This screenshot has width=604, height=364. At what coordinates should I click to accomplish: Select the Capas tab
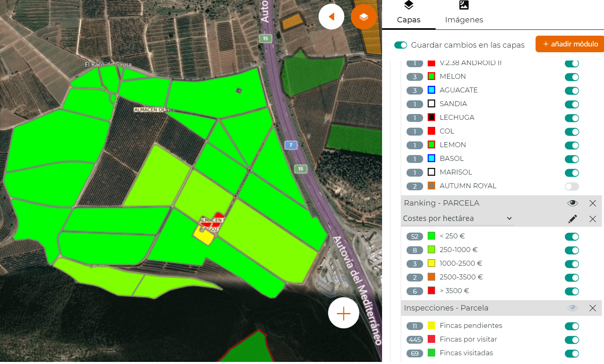point(409,13)
